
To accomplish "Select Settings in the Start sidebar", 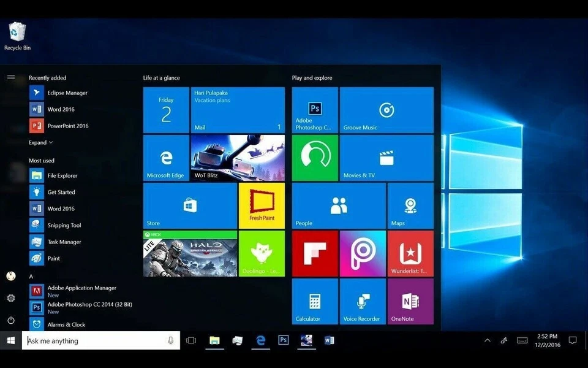I will click(x=10, y=298).
